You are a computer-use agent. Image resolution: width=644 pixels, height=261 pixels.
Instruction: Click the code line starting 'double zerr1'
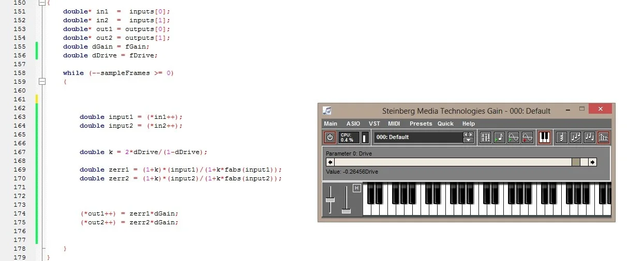pos(181,170)
